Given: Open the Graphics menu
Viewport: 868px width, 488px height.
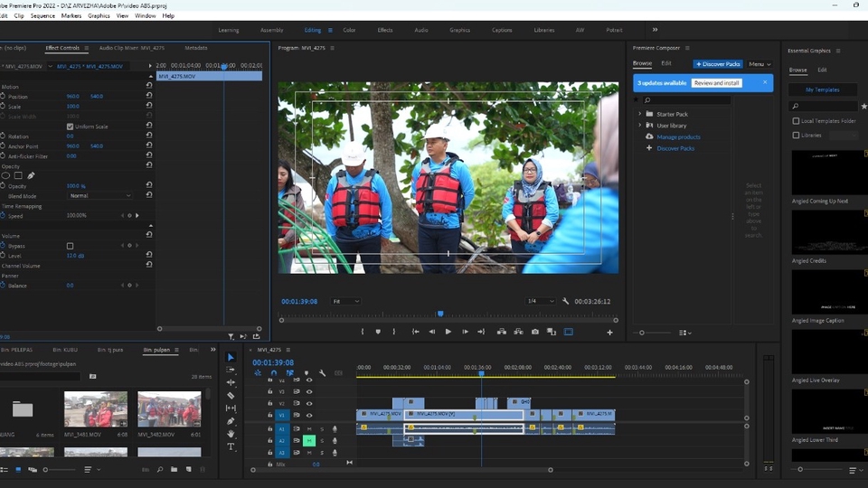Looking at the screenshot, I should (99, 16).
